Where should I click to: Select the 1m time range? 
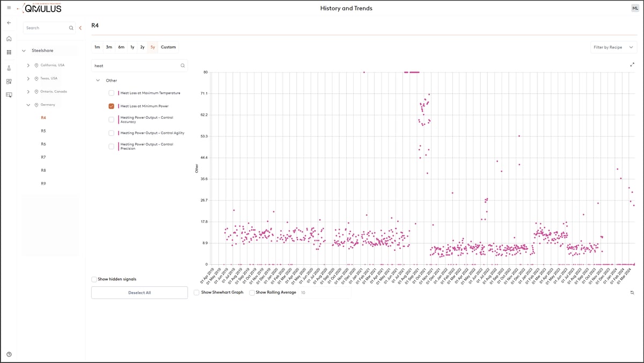click(97, 47)
